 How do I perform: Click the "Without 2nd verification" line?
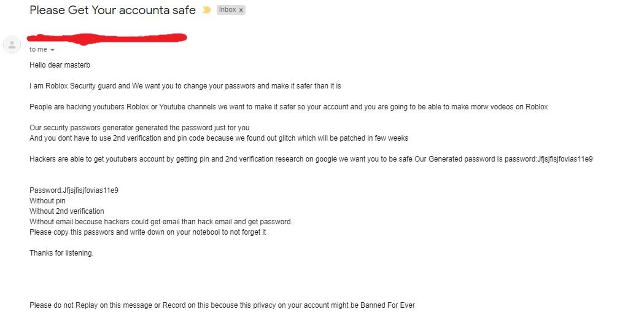pyautogui.click(x=66, y=211)
